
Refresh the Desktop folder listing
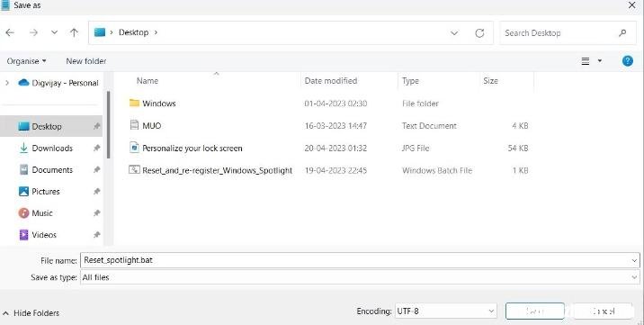coord(479,33)
